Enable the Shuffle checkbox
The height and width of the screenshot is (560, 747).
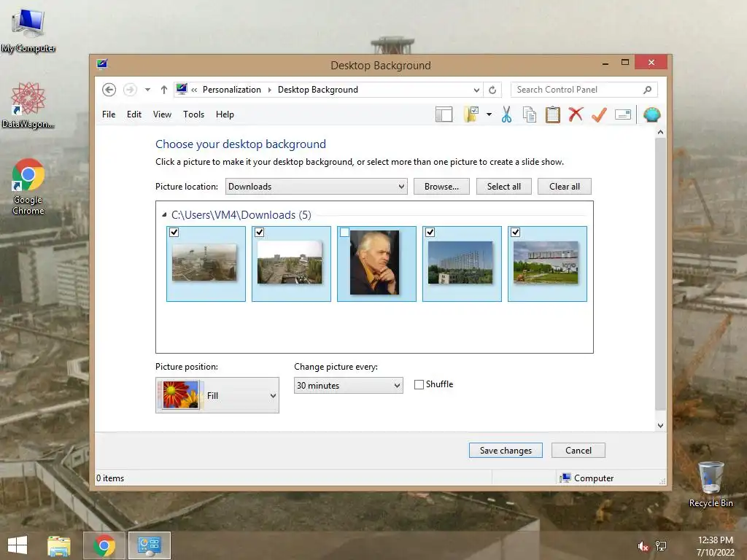click(x=419, y=384)
